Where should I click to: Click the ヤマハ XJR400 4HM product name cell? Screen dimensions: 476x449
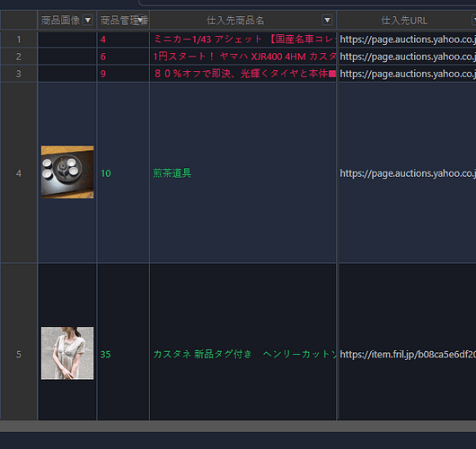(242, 57)
